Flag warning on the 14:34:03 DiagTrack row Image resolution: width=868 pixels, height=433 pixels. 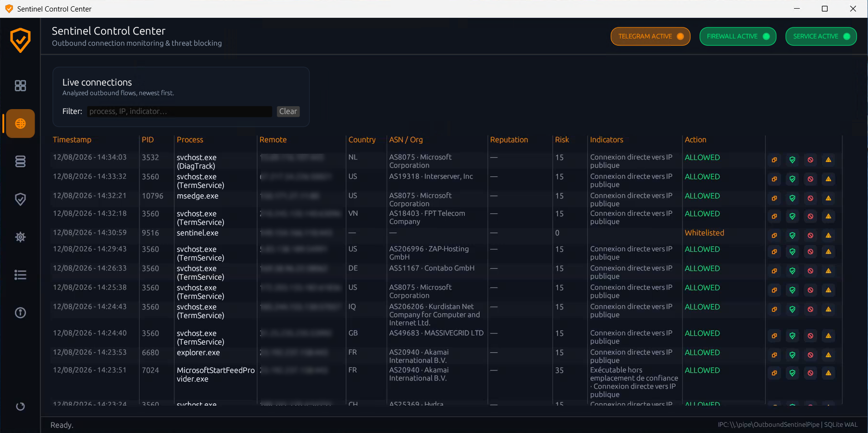829,160
